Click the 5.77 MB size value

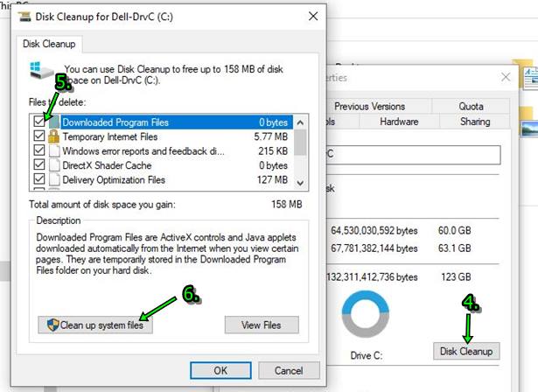point(271,136)
